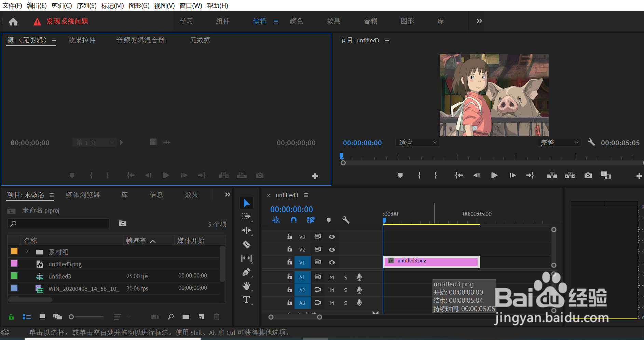Open the source monitor panel menu
644x340 pixels.
(x=54, y=41)
